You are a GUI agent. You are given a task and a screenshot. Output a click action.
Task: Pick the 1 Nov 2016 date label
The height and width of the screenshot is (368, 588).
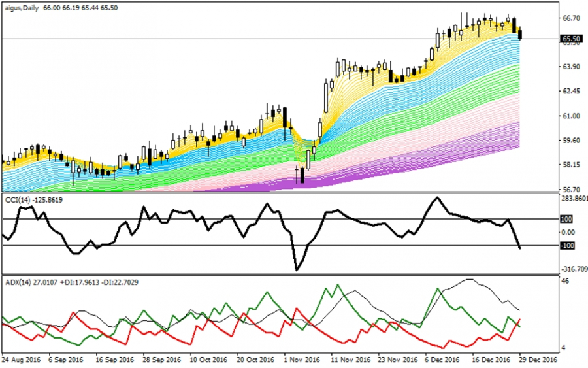[301, 360]
